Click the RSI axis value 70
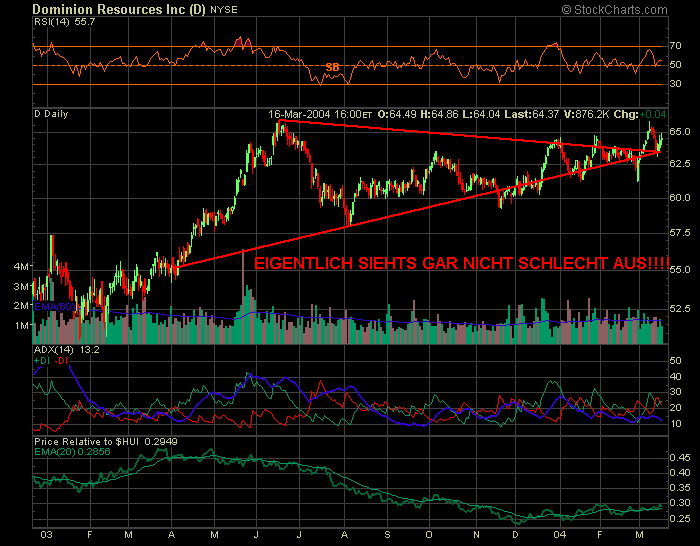 [x=675, y=46]
